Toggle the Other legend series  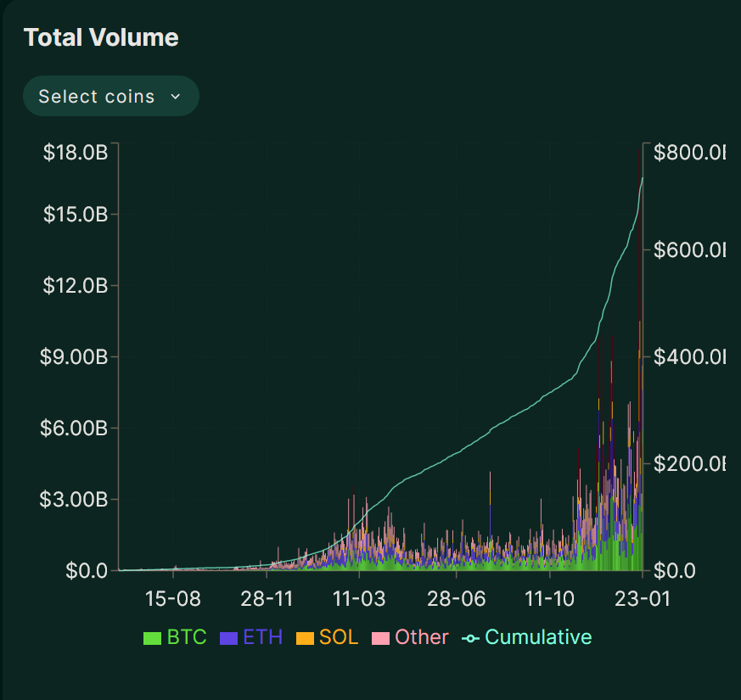click(x=410, y=637)
